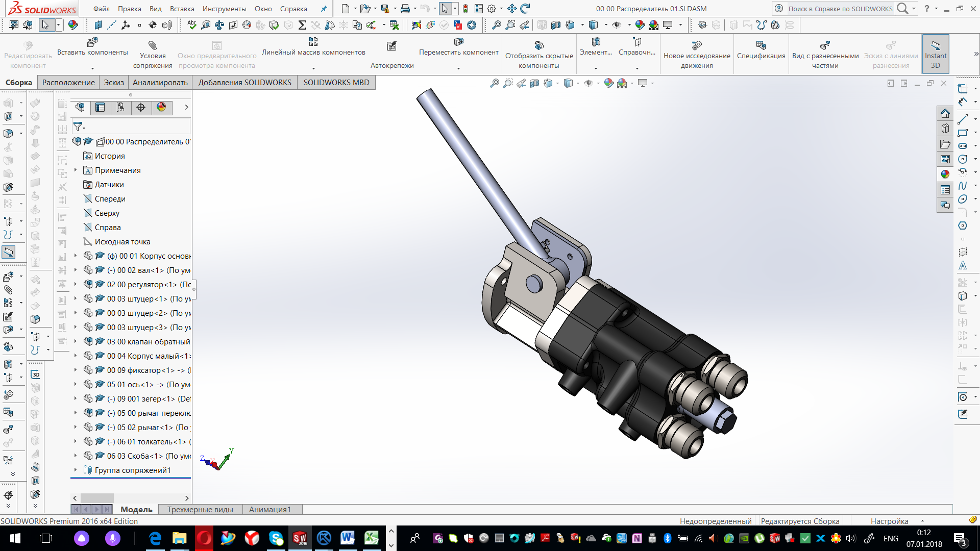
Task: Open Инструменты menu
Action: [224, 9]
